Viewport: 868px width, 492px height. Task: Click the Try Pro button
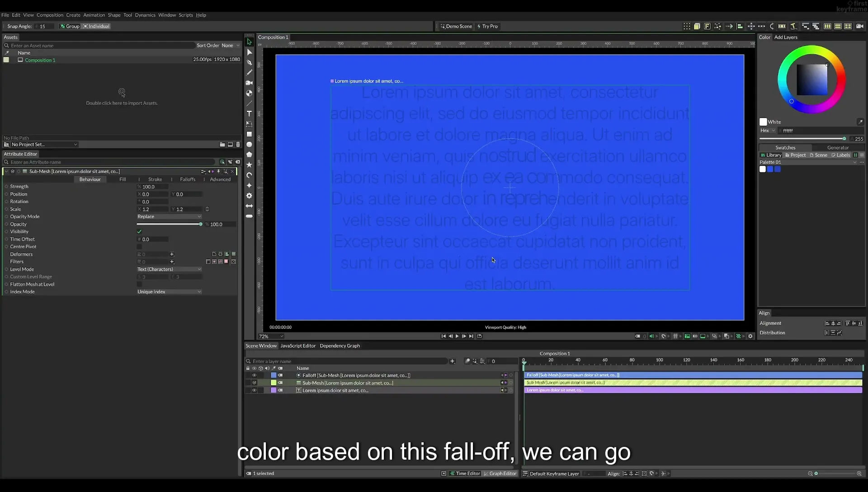pos(487,26)
